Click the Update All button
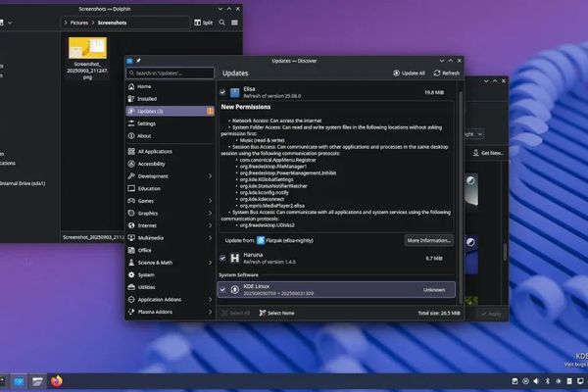 point(409,73)
